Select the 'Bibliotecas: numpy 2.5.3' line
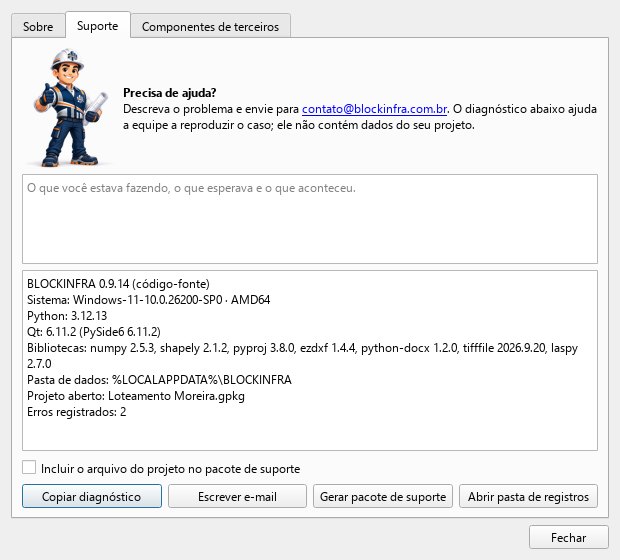620x560 pixels. (302, 356)
